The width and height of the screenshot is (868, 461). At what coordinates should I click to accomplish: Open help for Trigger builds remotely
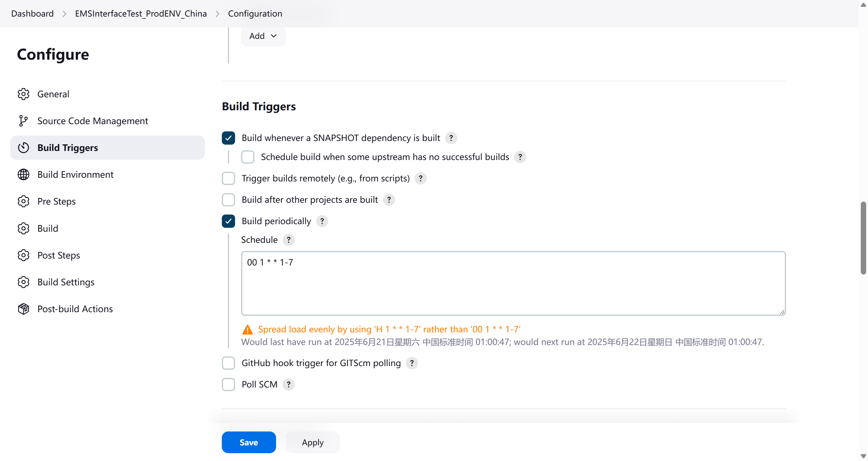(x=420, y=178)
